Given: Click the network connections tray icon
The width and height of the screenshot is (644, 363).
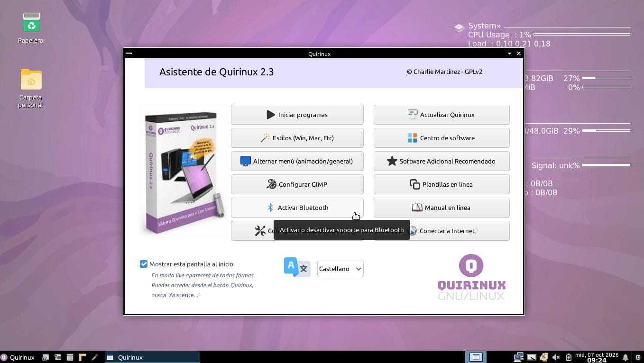Looking at the screenshot, I should 518,357.
